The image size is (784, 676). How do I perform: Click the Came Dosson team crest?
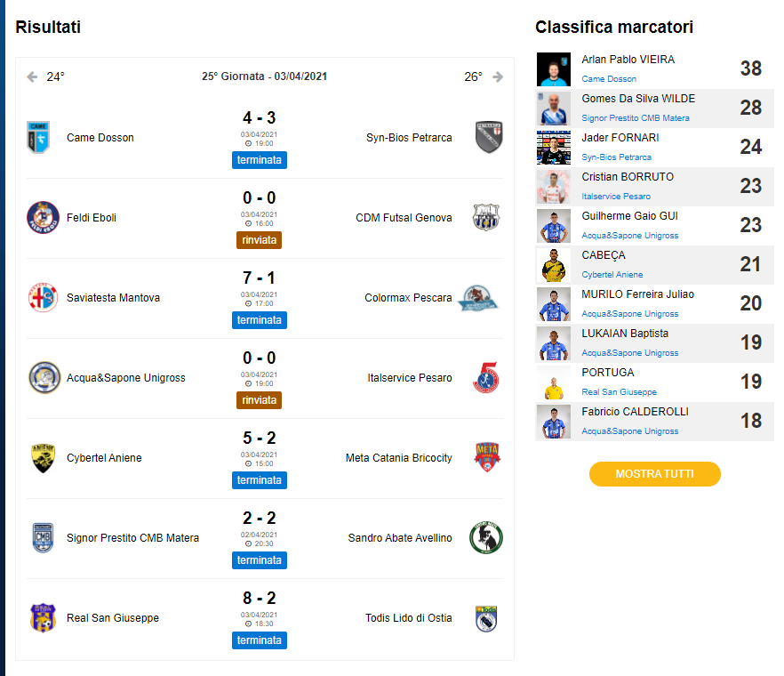pos(38,137)
